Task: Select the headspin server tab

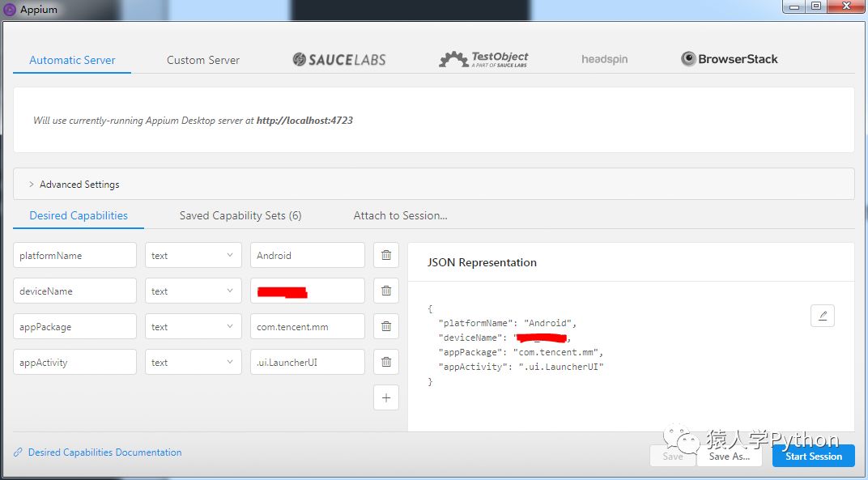Action: click(605, 59)
